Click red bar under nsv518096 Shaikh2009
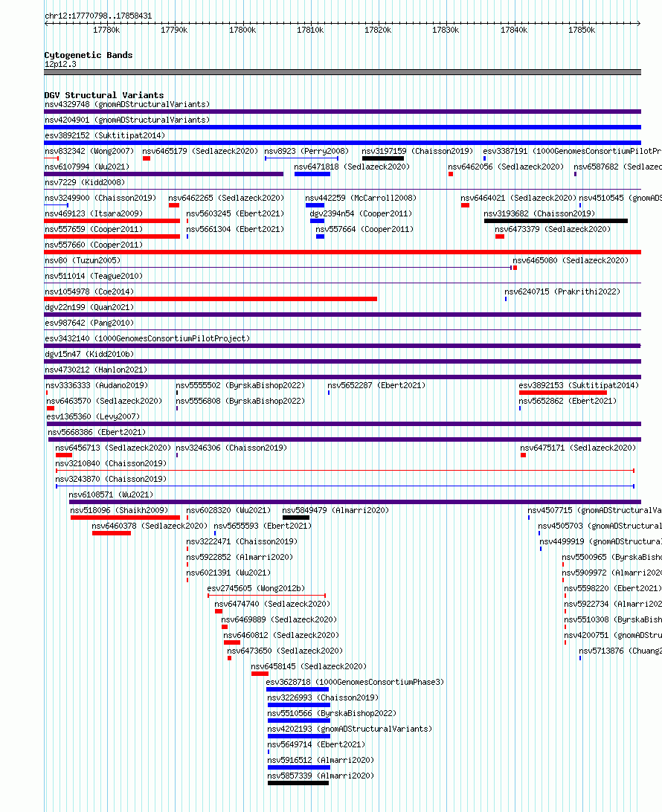Viewport: 662px width, 812px height. (126, 518)
